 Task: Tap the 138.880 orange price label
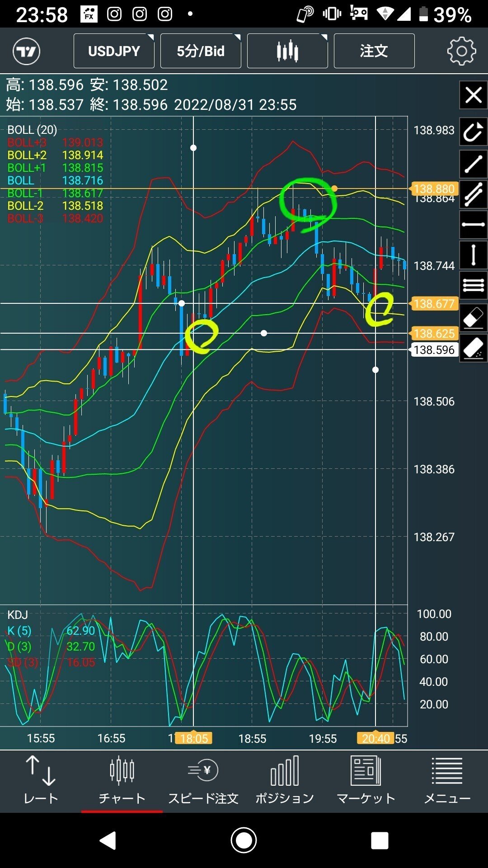434,189
